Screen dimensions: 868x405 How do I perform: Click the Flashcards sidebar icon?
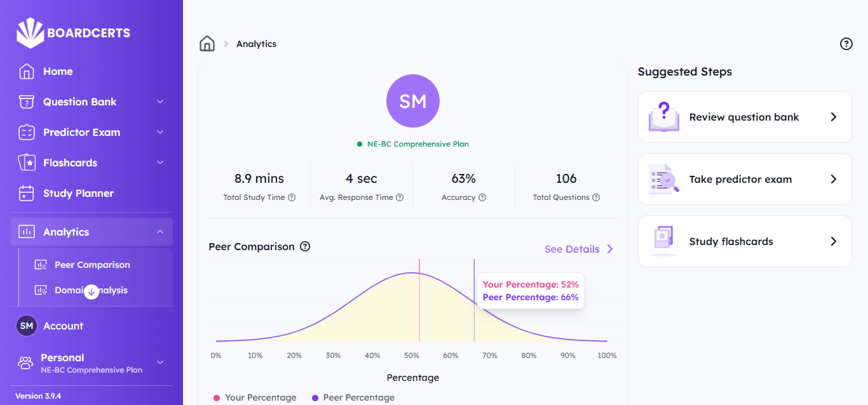25,163
